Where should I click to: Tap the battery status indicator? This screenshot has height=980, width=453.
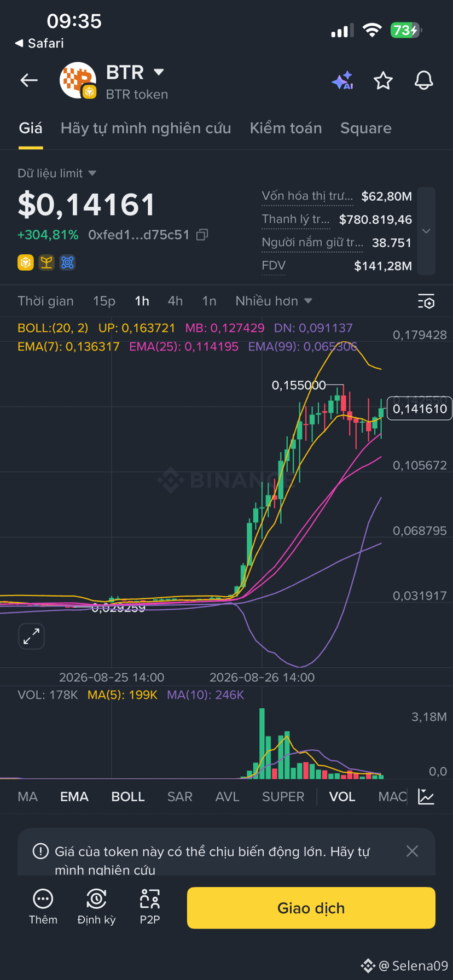click(x=406, y=30)
